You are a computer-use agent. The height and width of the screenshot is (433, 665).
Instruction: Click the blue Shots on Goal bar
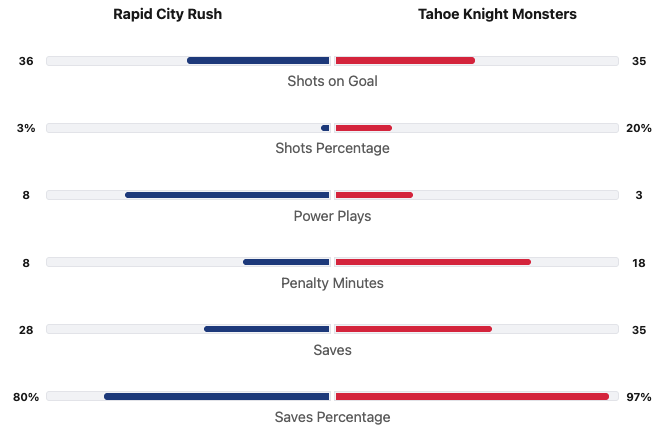258,61
